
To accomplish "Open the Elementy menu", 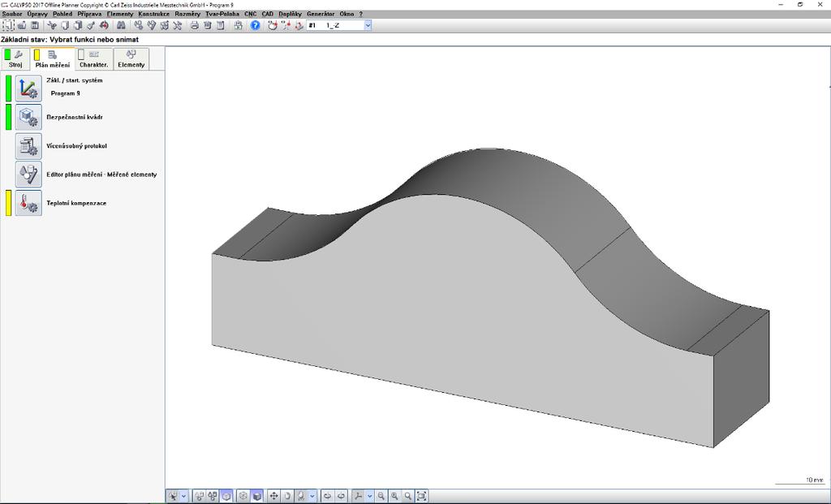I will click(120, 14).
